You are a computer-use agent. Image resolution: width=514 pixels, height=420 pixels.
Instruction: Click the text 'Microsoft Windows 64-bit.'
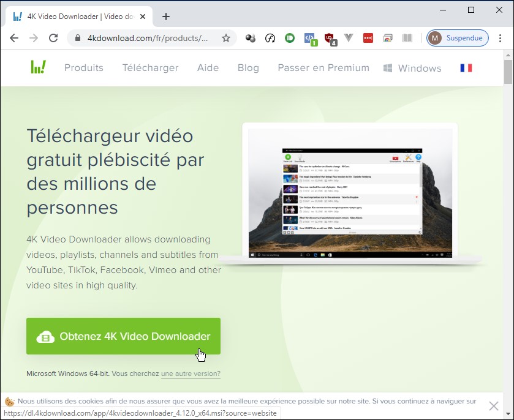(68, 373)
